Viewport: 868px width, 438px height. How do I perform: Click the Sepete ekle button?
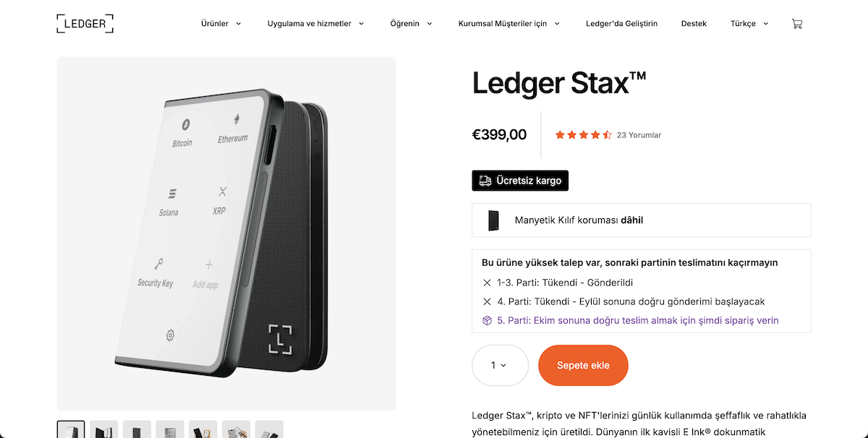(x=583, y=365)
